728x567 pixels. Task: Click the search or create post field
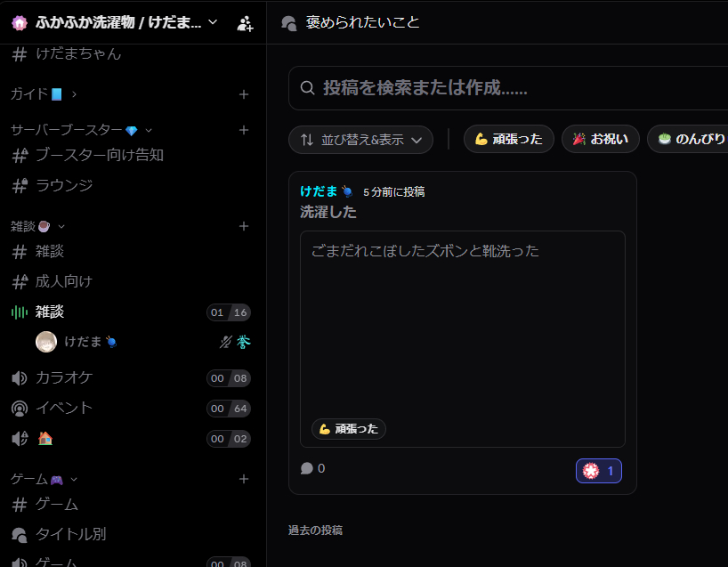tap(507, 88)
